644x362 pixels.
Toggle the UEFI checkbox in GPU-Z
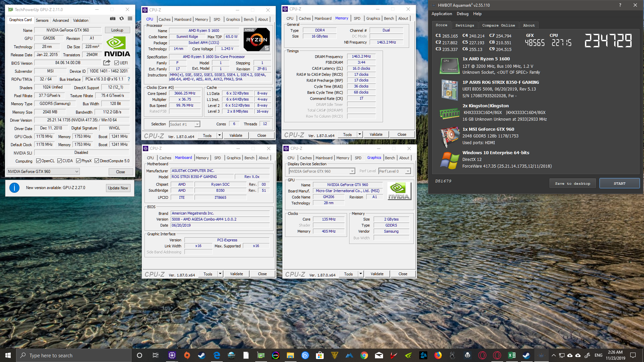point(116,63)
